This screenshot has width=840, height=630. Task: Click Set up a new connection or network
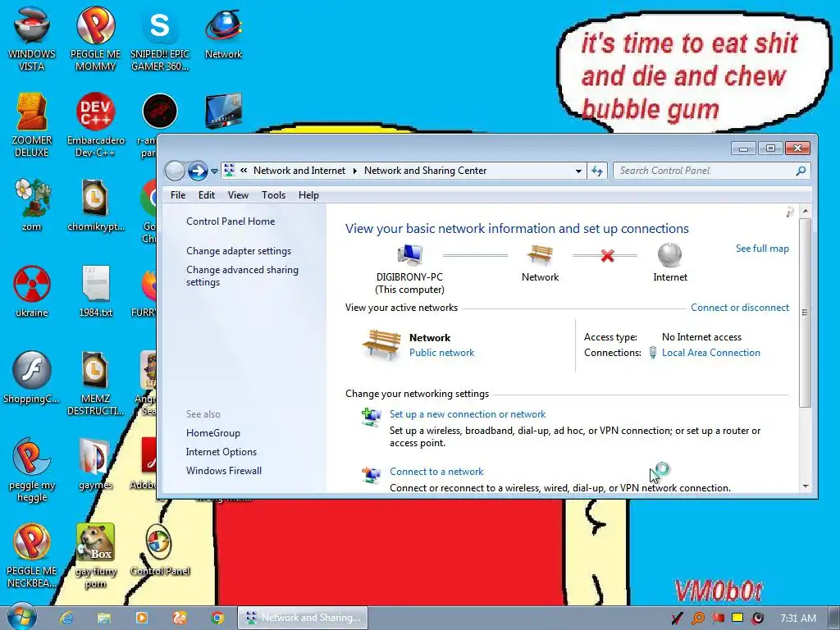click(467, 414)
